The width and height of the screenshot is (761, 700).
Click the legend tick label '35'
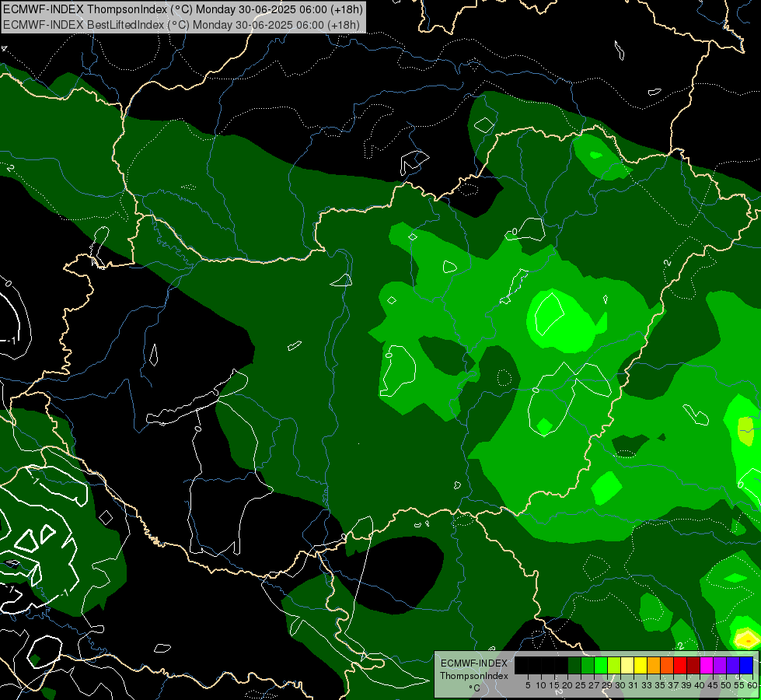pos(660,685)
